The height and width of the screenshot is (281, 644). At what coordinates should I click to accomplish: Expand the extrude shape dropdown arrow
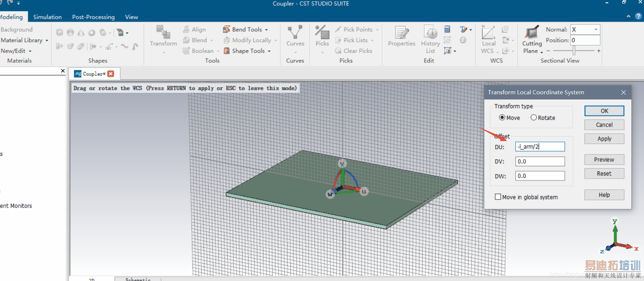coord(127,33)
